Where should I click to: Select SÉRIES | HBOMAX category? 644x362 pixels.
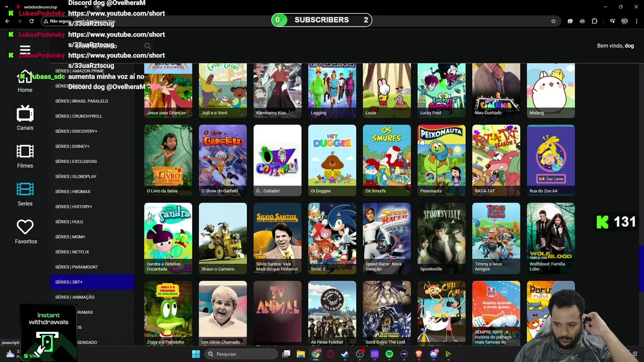point(93,192)
